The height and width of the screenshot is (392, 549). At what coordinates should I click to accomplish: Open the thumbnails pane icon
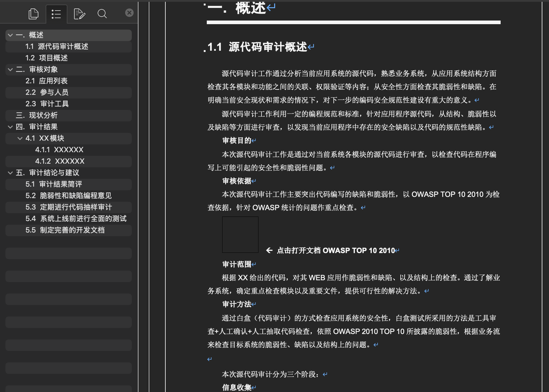pos(33,14)
